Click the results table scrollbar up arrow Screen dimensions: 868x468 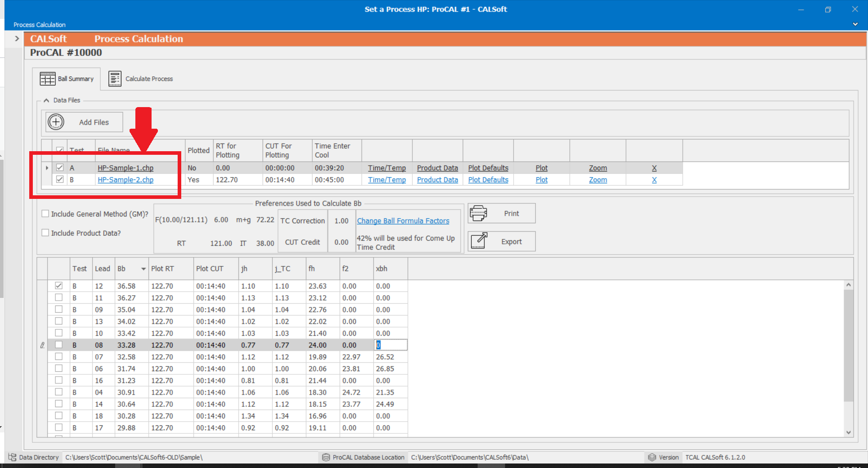tap(848, 285)
